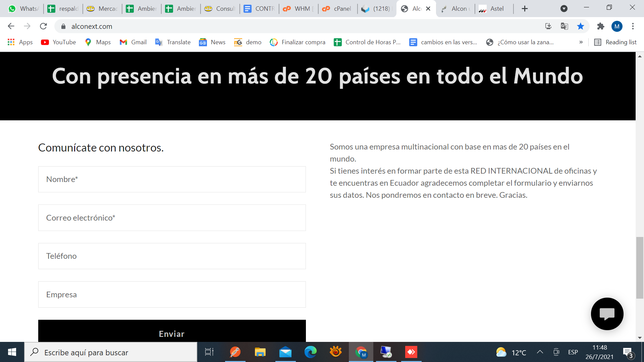Change ESP keyboard language
Image resolution: width=644 pixels, height=362 pixels.
coord(573,352)
